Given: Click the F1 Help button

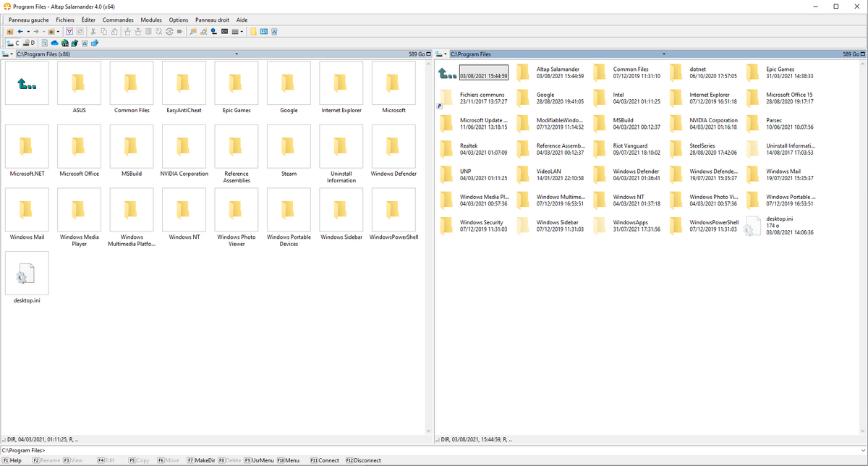Looking at the screenshot, I should pyautogui.click(x=12, y=460).
